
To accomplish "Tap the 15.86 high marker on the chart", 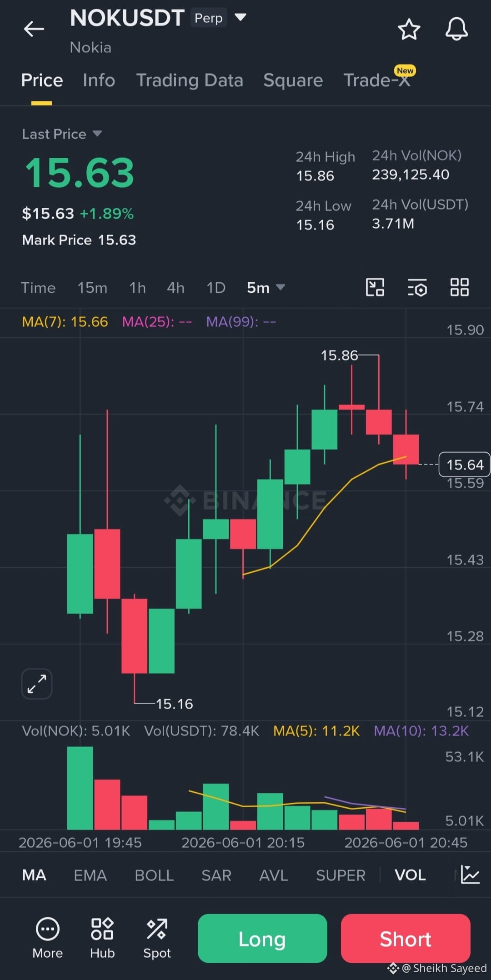I will (x=339, y=355).
